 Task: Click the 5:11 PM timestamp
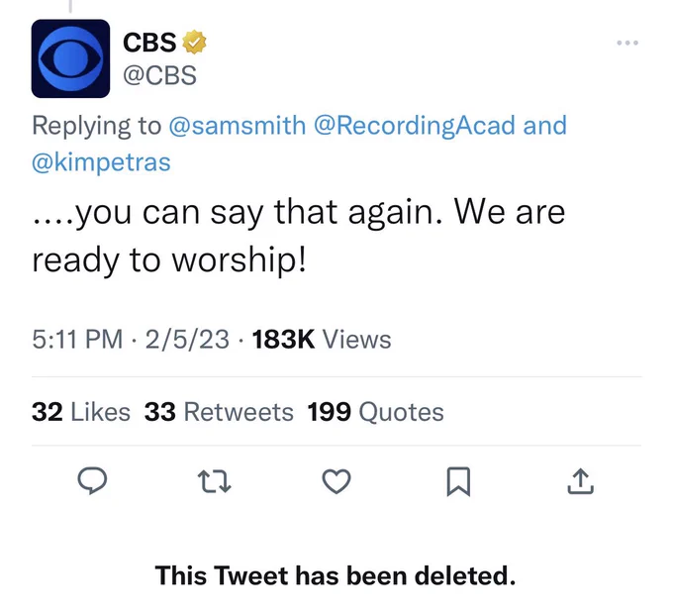pyautogui.click(x=77, y=340)
